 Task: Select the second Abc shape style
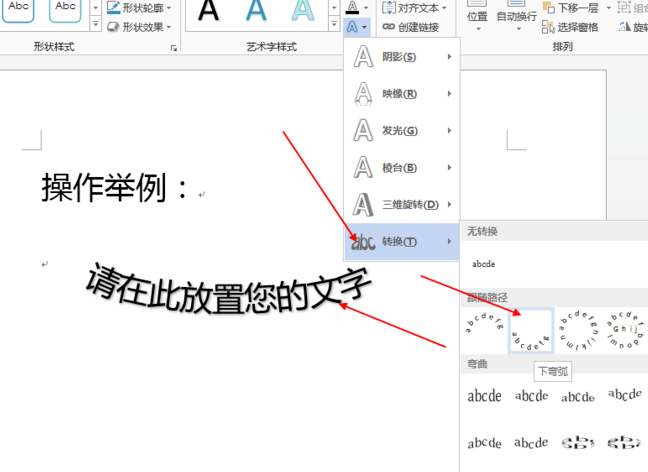(x=65, y=9)
